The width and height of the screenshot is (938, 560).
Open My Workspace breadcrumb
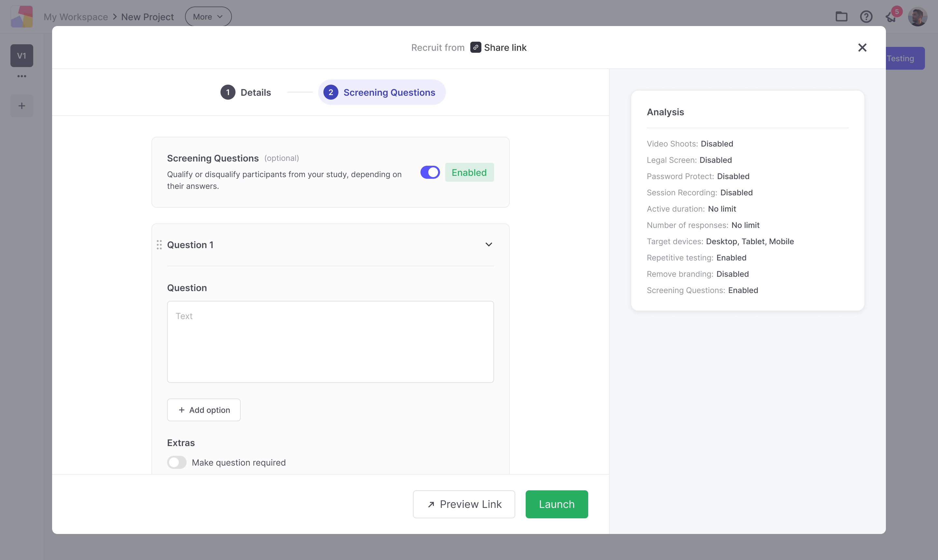[x=76, y=17]
